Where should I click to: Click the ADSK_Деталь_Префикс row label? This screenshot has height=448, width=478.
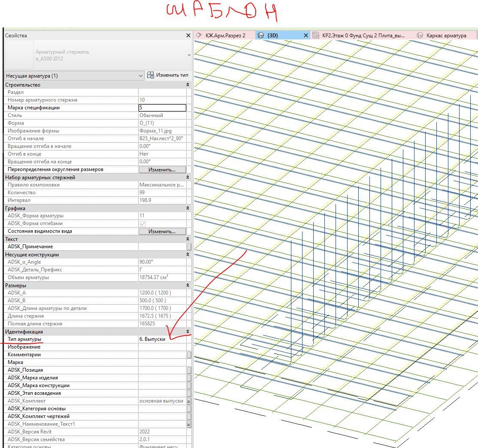pos(35,270)
